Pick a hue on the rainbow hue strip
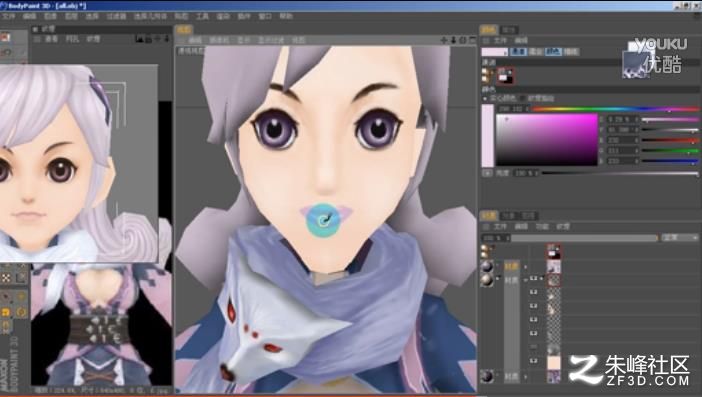The image size is (702, 397). [x=616, y=109]
